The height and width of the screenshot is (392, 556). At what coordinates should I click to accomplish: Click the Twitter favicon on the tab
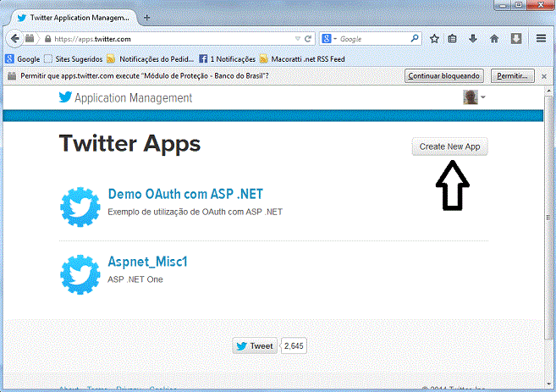[22, 18]
